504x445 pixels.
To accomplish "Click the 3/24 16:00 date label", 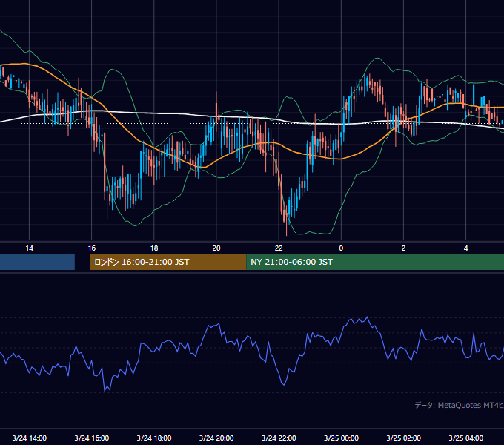I will point(92,438).
